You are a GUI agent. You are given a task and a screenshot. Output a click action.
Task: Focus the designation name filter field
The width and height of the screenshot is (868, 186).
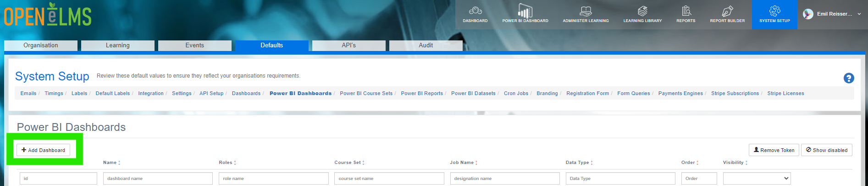pyautogui.click(x=505, y=178)
